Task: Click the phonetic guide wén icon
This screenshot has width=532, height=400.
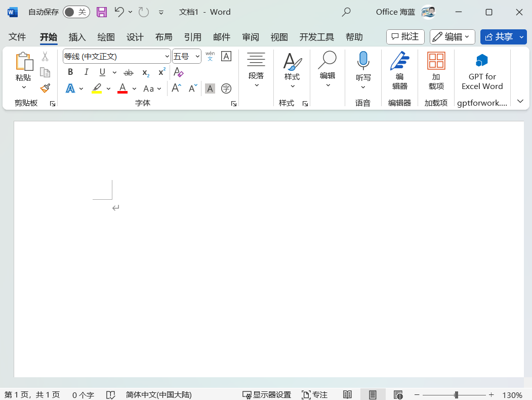Action: point(210,56)
